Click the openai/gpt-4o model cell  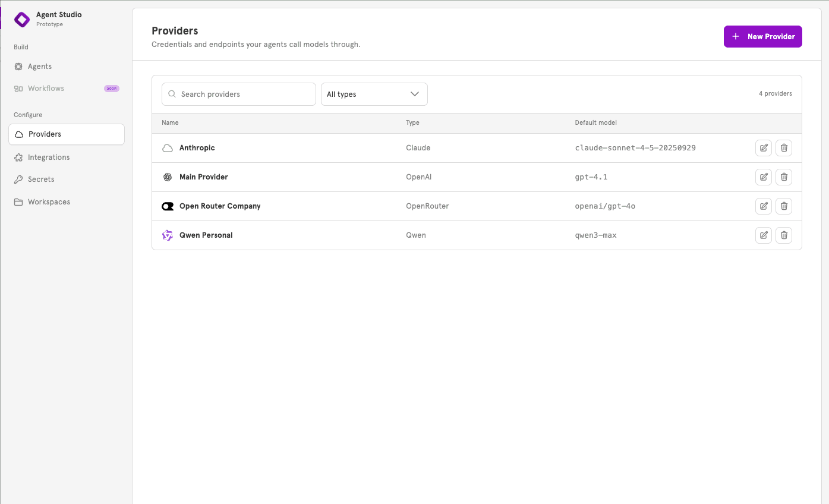[605, 206]
